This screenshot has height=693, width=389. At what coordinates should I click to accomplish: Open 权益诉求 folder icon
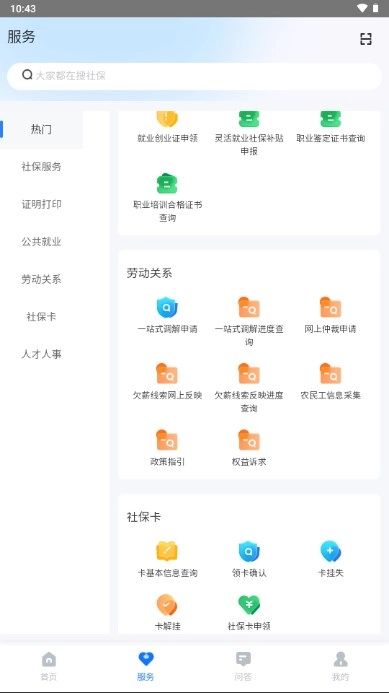(249, 440)
